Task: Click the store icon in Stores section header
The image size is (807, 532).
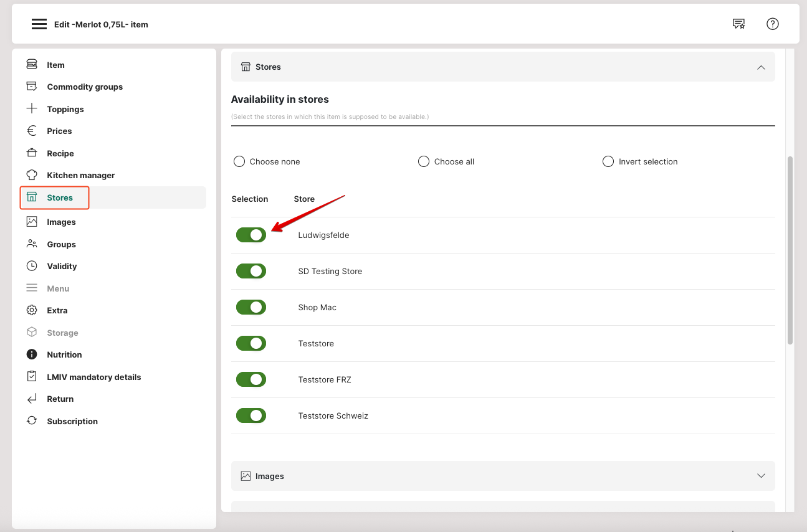Action: [x=246, y=67]
